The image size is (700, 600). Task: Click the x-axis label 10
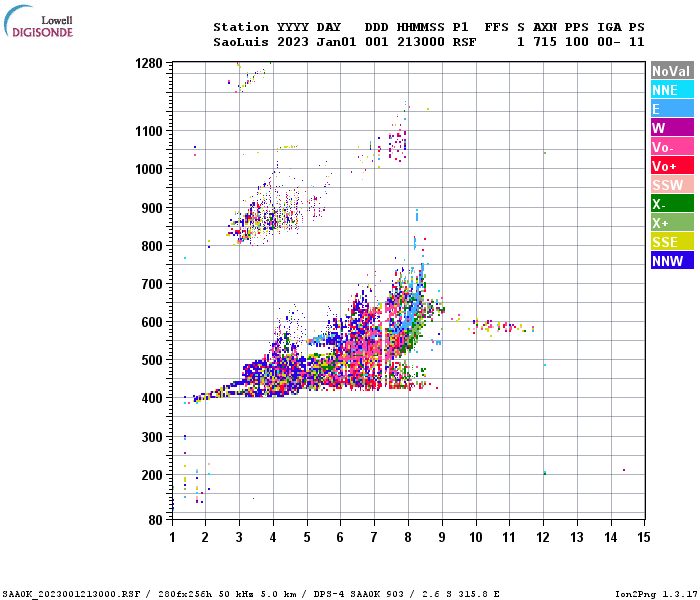click(476, 537)
